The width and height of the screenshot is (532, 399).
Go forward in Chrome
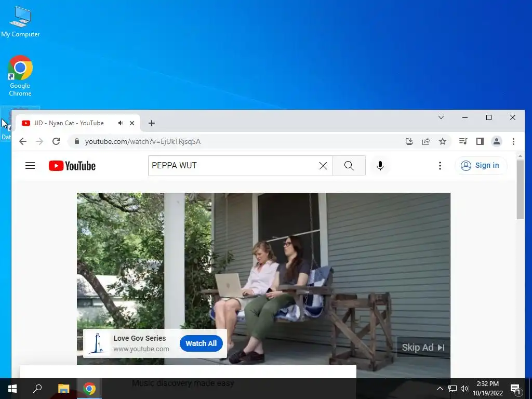tap(39, 141)
